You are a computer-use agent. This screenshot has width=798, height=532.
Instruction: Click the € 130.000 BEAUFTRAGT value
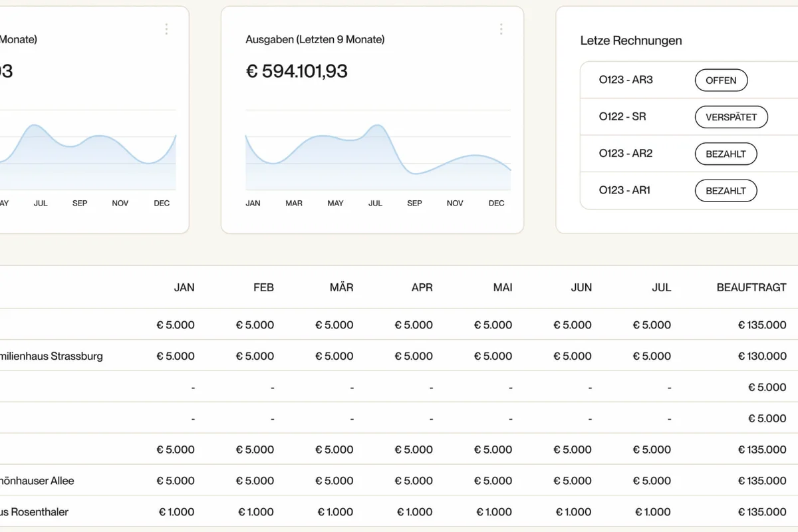(762, 356)
